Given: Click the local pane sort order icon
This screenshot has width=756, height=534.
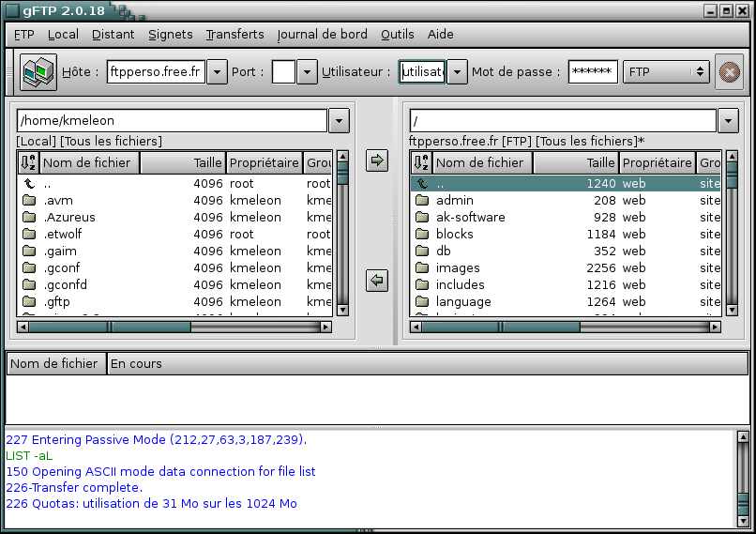Looking at the screenshot, I should [x=28, y=162].
